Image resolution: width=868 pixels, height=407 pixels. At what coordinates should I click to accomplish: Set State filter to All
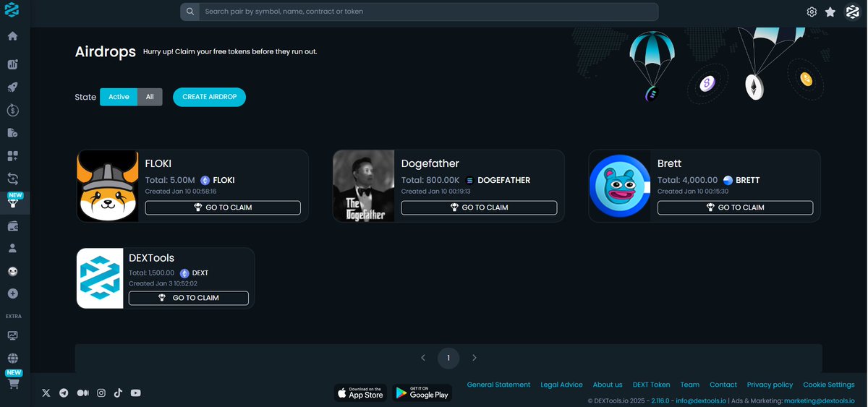point(150,97)
